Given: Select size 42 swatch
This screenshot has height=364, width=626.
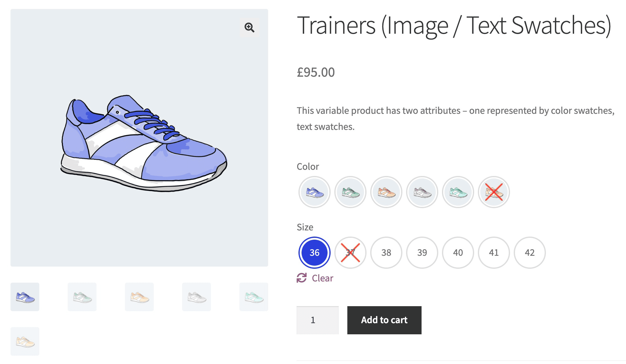Looking at the screenshot, I should tap(530, 253).
